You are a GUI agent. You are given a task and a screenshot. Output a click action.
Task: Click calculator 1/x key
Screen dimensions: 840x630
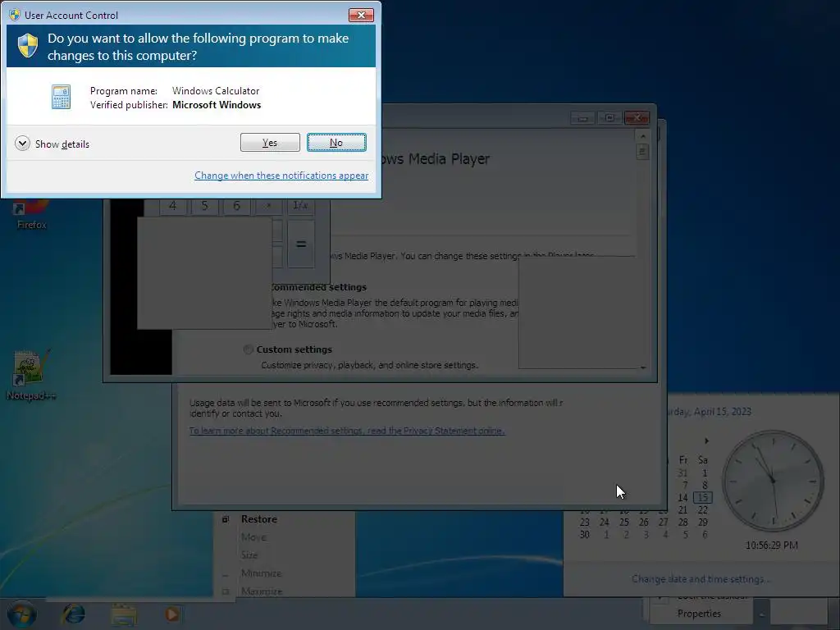tap(300, 206)
